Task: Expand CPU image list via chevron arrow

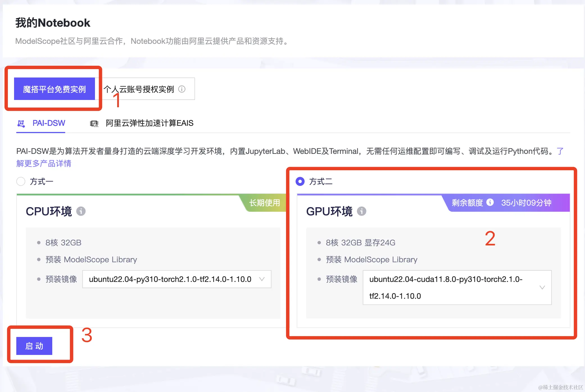Action: [262, 279]
